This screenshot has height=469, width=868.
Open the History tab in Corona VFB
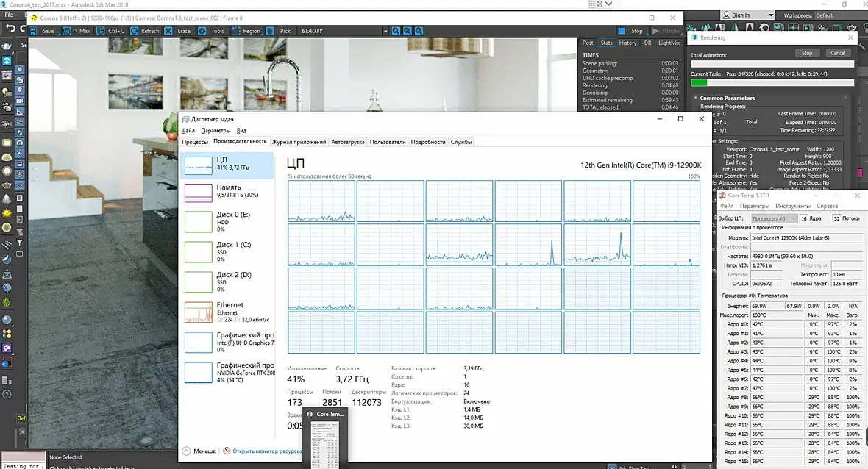click(x=627, y=43)
